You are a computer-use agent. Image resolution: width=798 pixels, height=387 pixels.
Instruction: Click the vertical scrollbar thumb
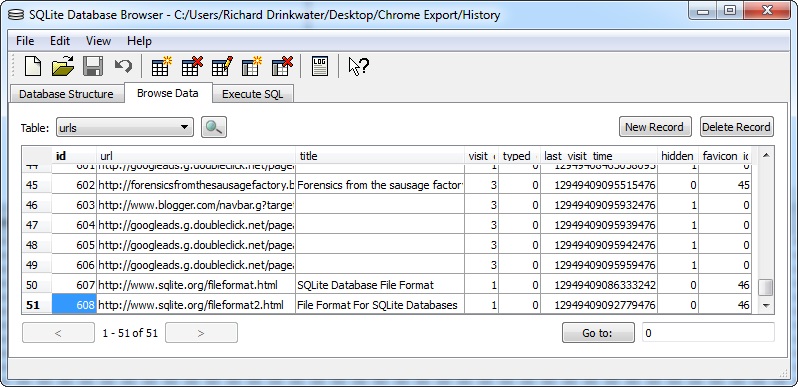click(765, 288)
